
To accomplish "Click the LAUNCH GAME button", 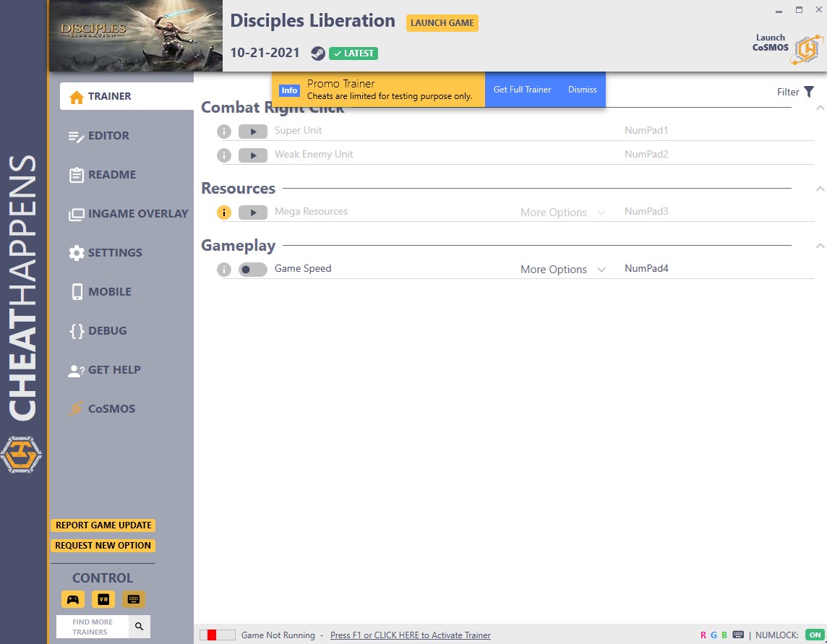I will tap(442, 23).
